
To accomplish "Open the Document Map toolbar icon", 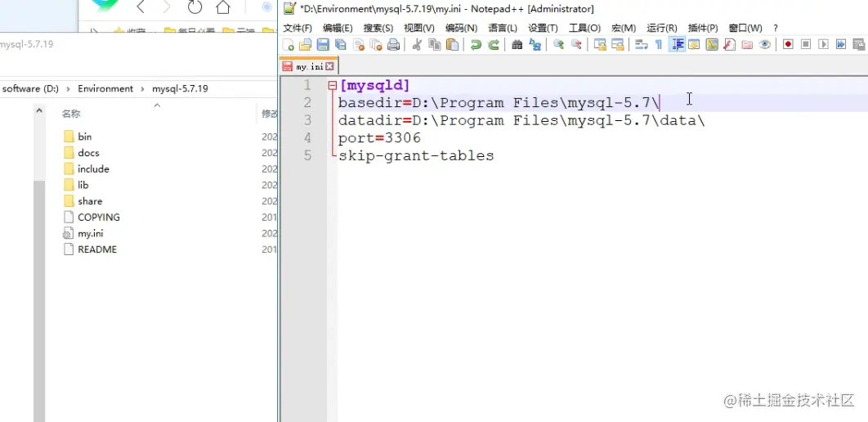I will pos(712,45).
